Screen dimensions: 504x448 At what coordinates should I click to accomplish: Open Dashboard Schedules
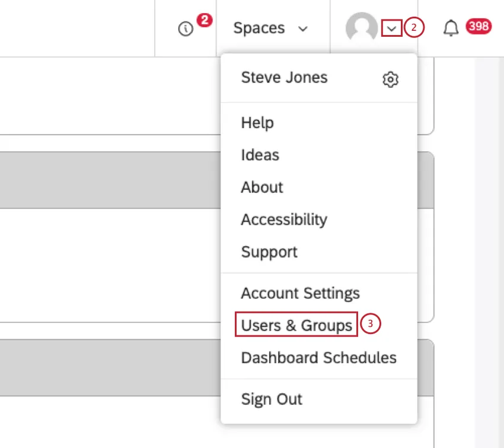click(x=318, y=358)
